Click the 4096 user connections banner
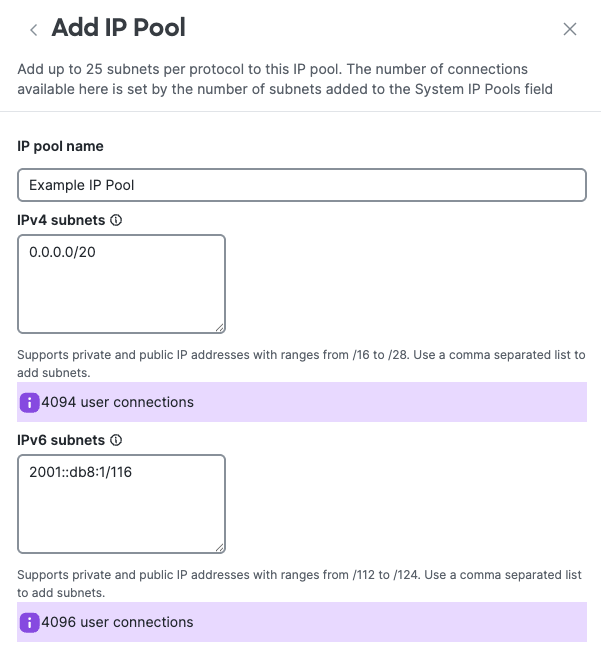 (300, 622)
